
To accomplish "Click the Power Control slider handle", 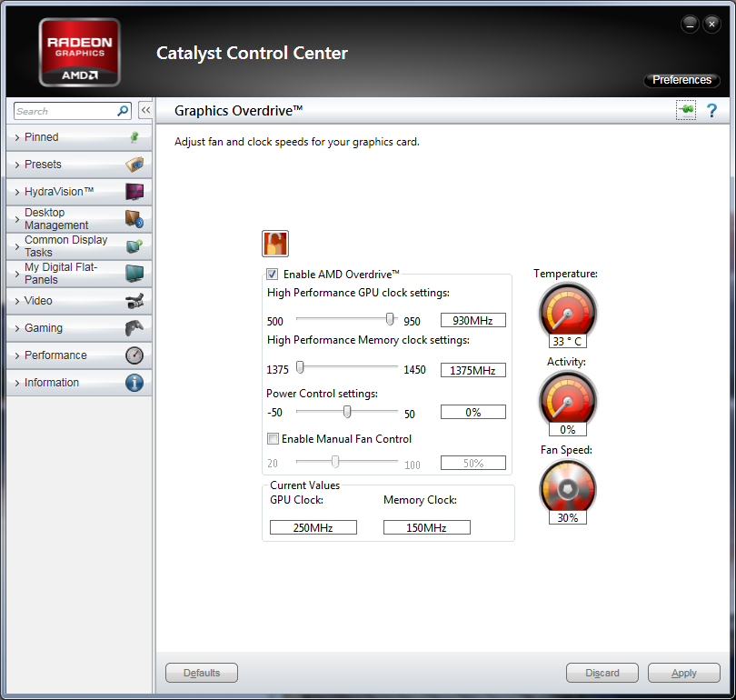I will pyautogui.click(x=347, y=412).
